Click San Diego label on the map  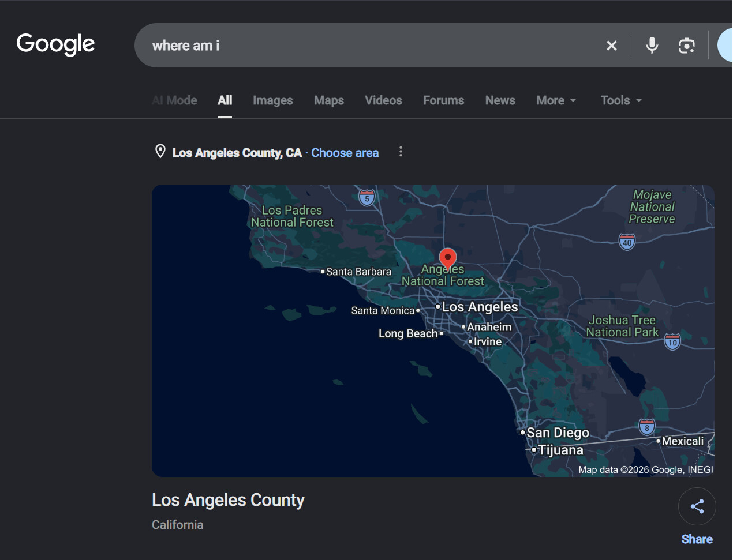(x=558, y=433)
